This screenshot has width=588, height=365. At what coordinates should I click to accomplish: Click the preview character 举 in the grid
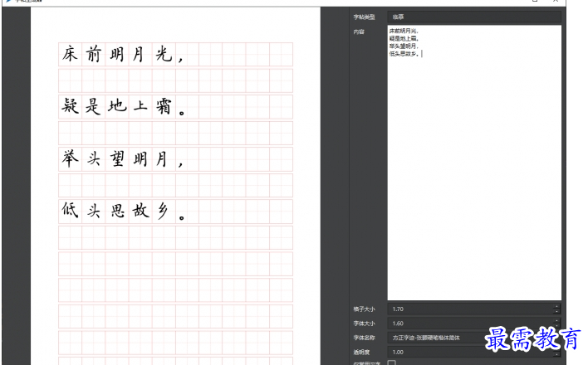[70, 158]
